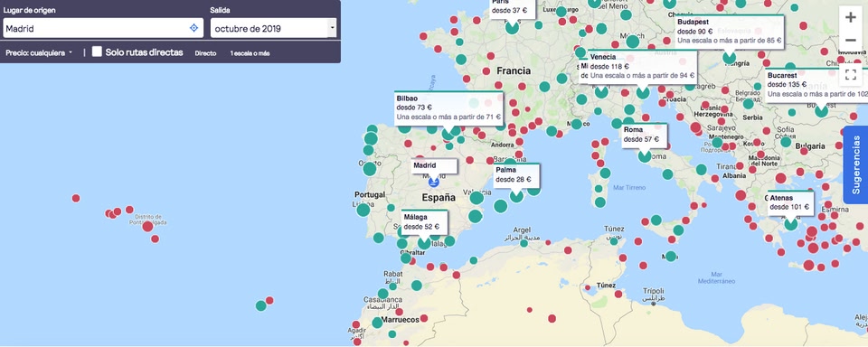Select the blue Madrid origin map marker
The height and width of the screenshot is (347, 868).
(434, 182)
